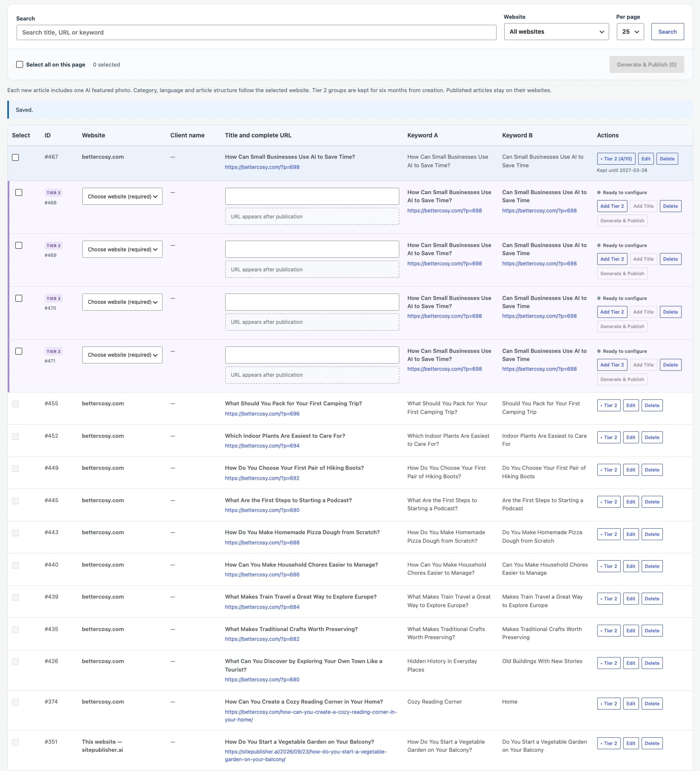Expand 'Choose website (required)' for row #468
700x771 pixels.
pyautogui.click(x=122, y=196)
